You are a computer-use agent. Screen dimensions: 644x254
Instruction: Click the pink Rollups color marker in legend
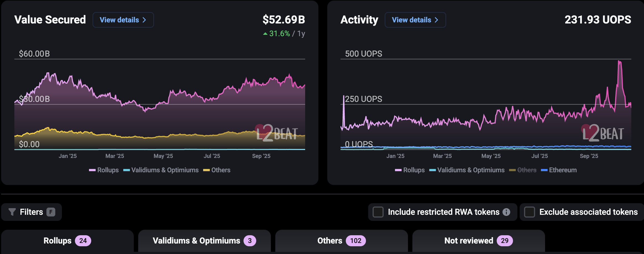(x=92, y=170)
